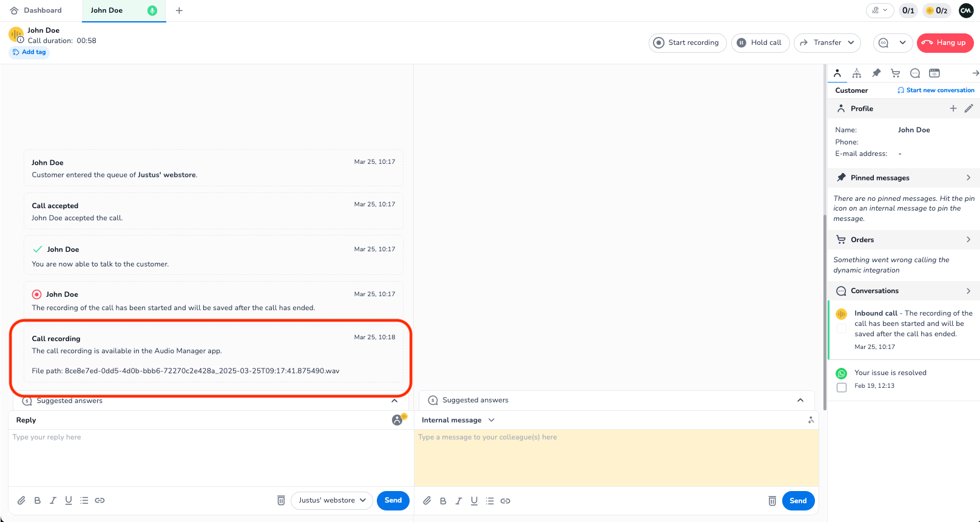980x522 pixels.
Task: Click the attachment paperclip in Reply toolbar
Action: pos(21,501)
